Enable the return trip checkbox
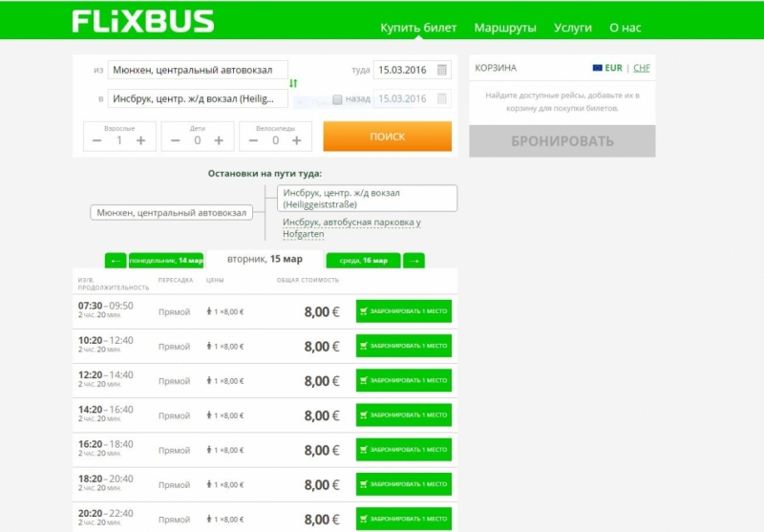This screenshot has height=532, width=764. [337, 98]
